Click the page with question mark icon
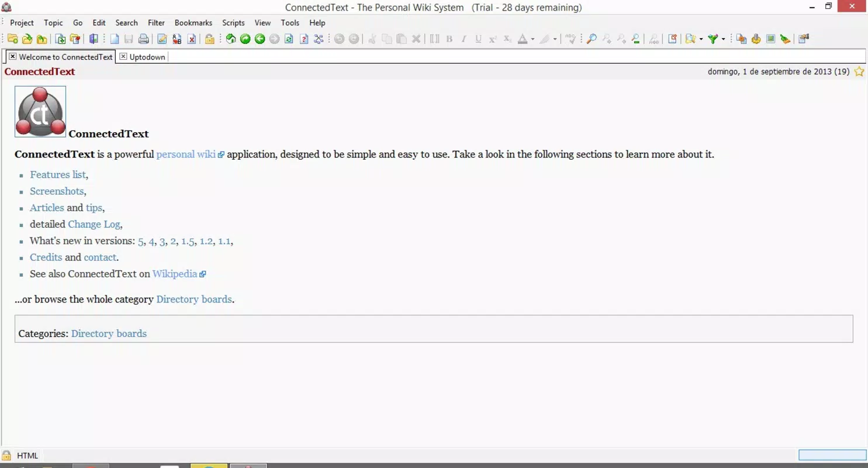The height and width of the screenshot is (468, 868). (304, 39)
